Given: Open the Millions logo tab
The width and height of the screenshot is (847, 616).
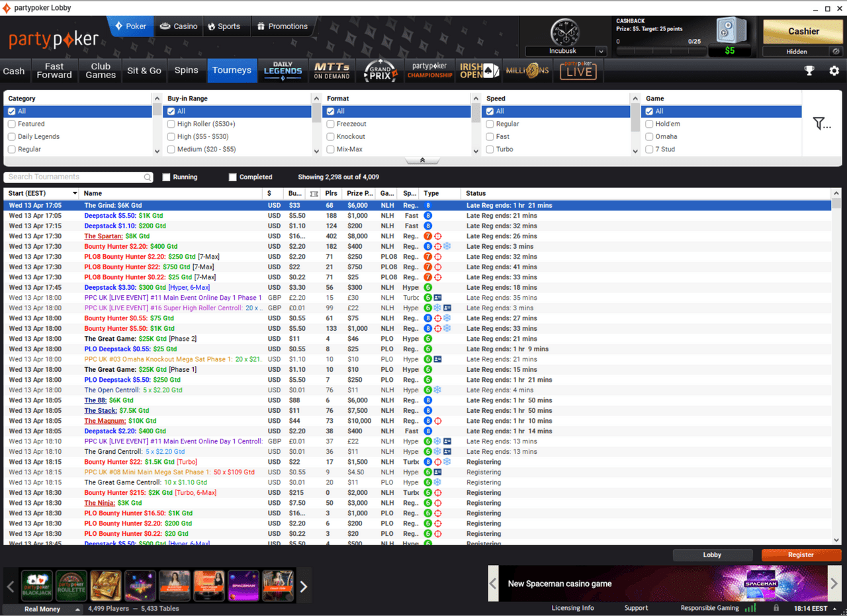Looking at the screenshot, I should tap(527, 71).
